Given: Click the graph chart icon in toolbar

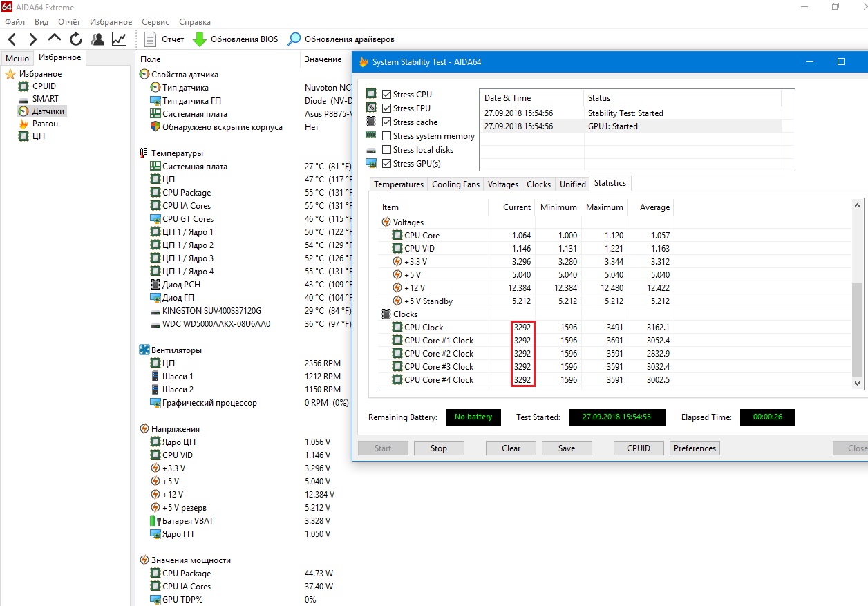Looking at the screenshot, I should [x=119, y=39].
